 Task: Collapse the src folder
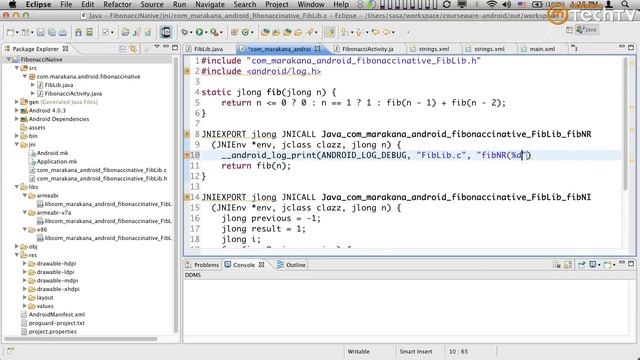pos(17,68)
